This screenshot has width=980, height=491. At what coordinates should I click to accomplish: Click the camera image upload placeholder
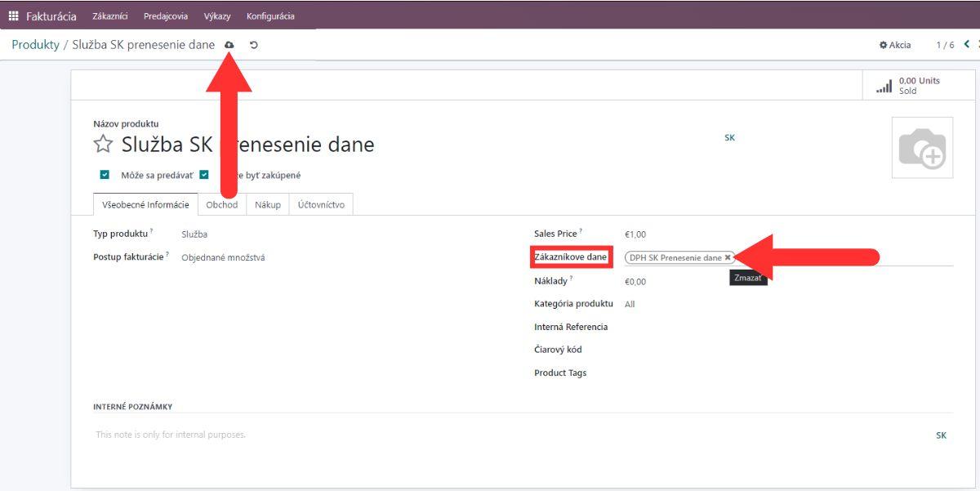click(922, 148)
